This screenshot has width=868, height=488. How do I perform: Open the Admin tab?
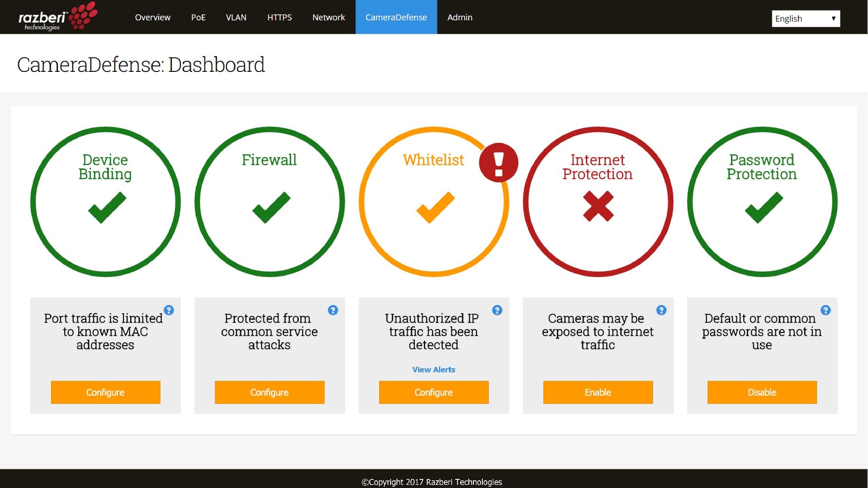pos(460,17)
